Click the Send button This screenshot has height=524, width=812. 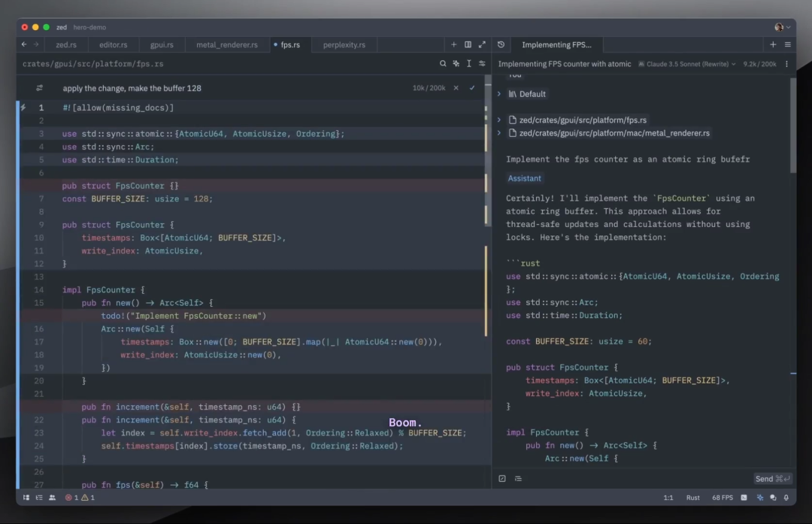(772, 478)
